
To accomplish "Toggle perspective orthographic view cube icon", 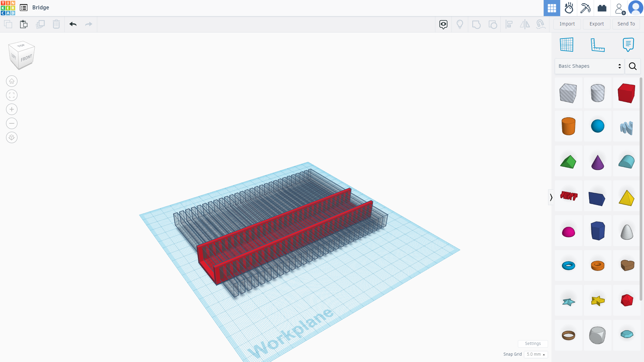I will [x=12, y=137].
